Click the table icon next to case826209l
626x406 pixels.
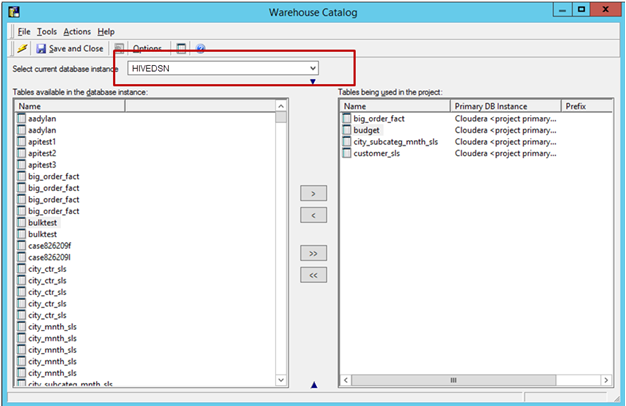22,257
